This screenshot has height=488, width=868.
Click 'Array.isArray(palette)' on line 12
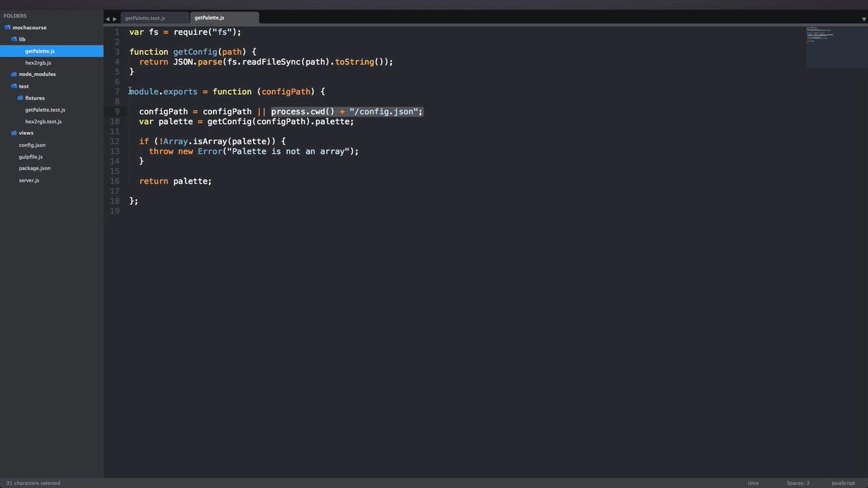point(217,141)
